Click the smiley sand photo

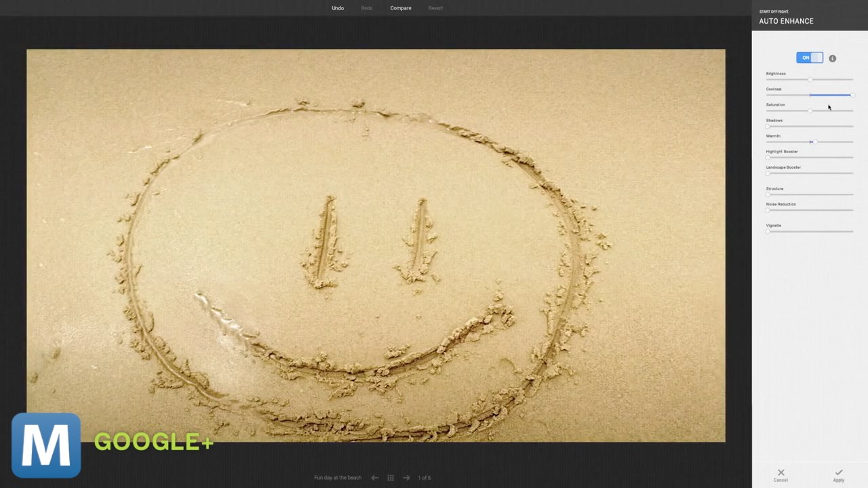(x=376, y=245)
